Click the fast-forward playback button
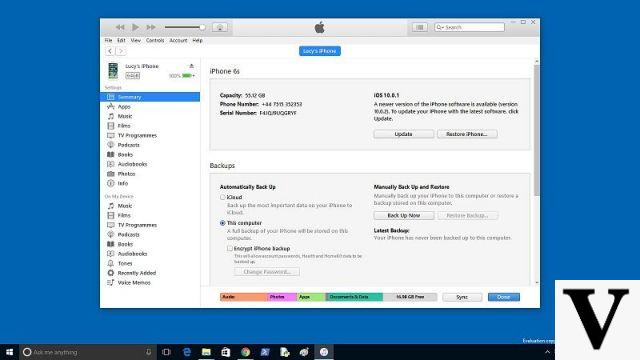Screen dimensions: 640x360 tap(151, 27)
